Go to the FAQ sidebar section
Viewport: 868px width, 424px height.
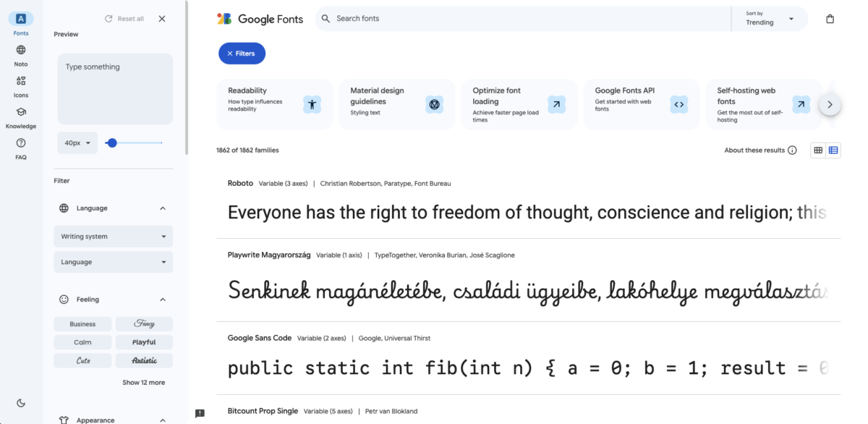click(x=21, y=149)
